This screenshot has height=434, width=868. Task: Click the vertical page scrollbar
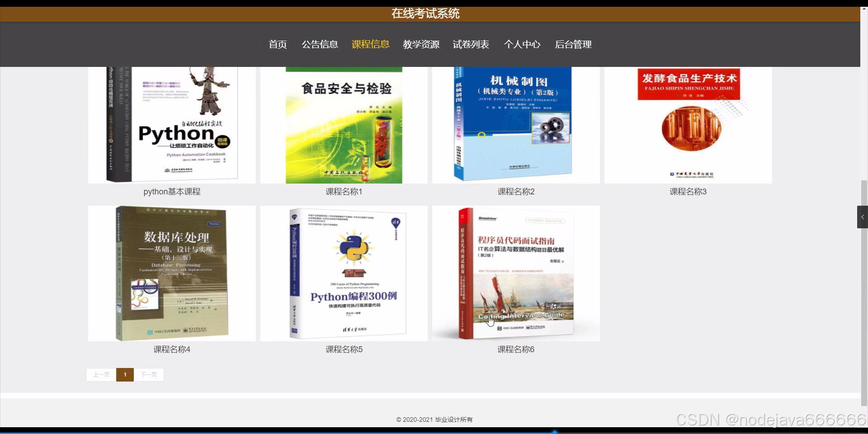click(x=864, y=293)
